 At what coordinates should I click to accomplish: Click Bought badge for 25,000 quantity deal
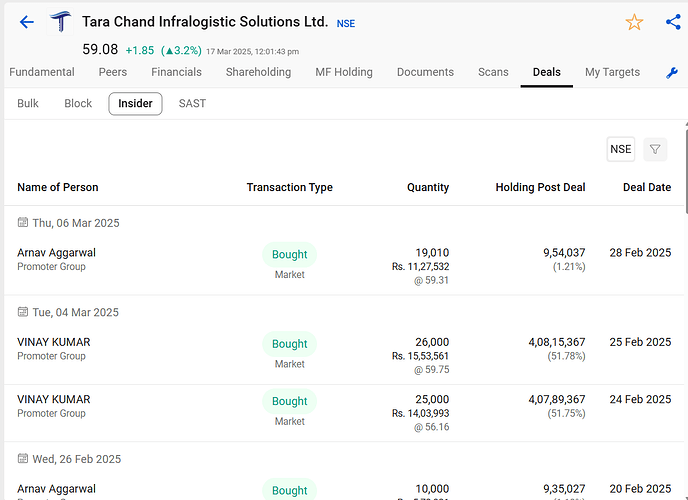click(290, 401)
